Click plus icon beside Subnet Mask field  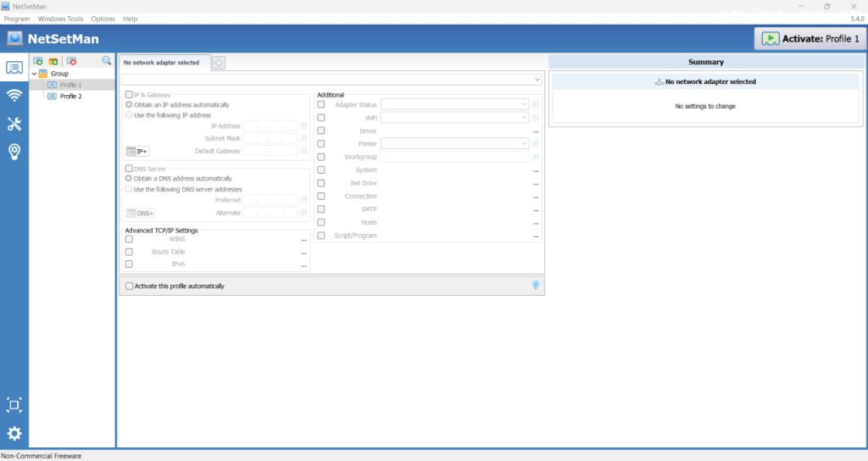[303, 138]
